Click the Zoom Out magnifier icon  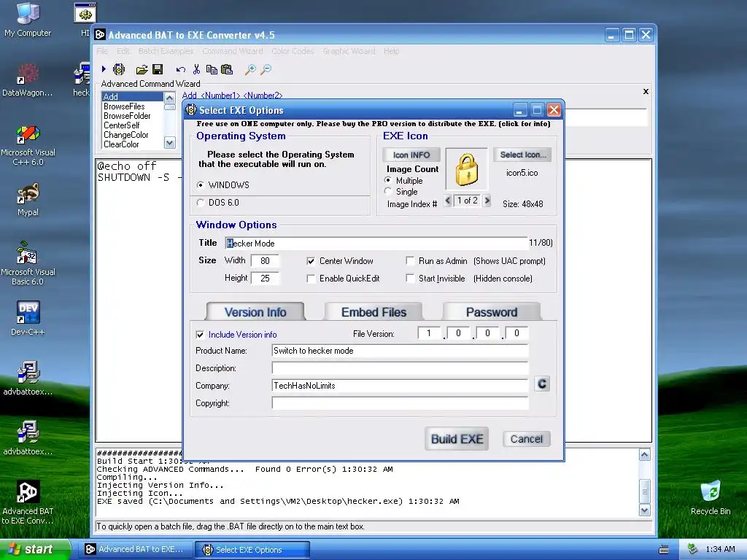[x=266, y=70]
